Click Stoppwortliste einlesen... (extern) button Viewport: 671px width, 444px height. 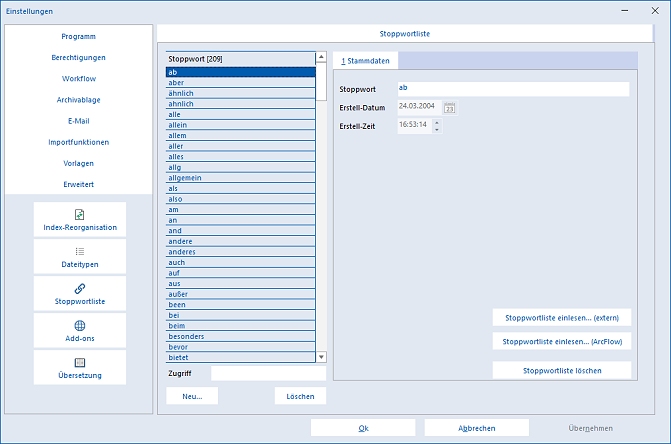[562, 318]
